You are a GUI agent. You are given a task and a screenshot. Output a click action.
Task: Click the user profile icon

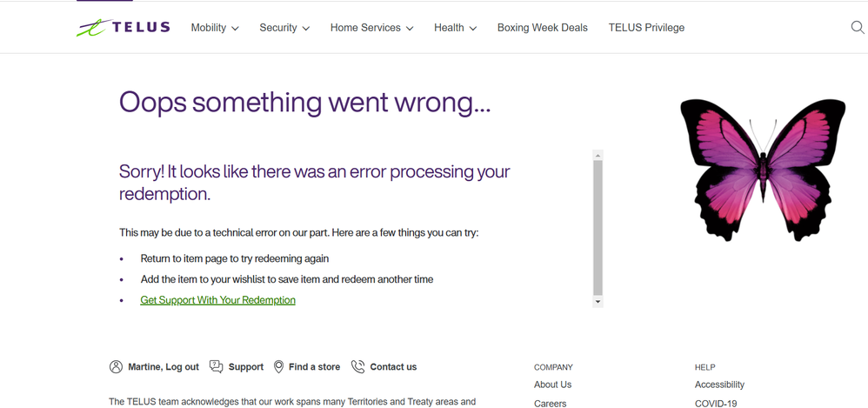(x=116, y=367)
